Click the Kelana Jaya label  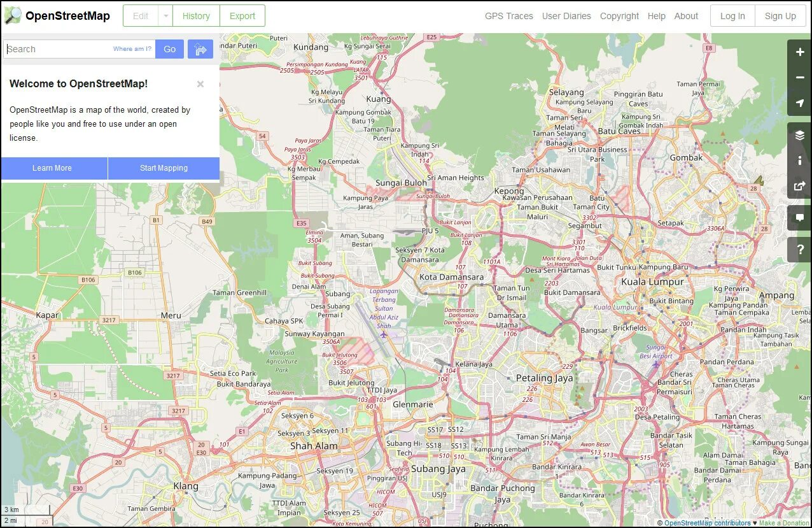pyautogui.click(x=474, y=364)
